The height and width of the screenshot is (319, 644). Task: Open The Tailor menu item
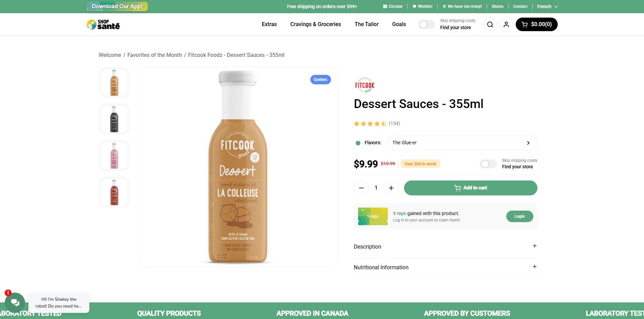tap(367, 24)
